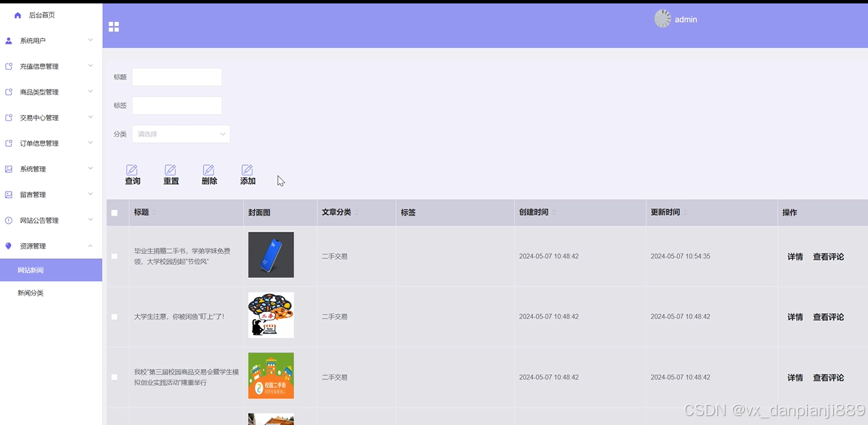This screenshot has height=425, width=868.
Task: Click the user icon next to 系统用户
Action: tap(9, 41)
